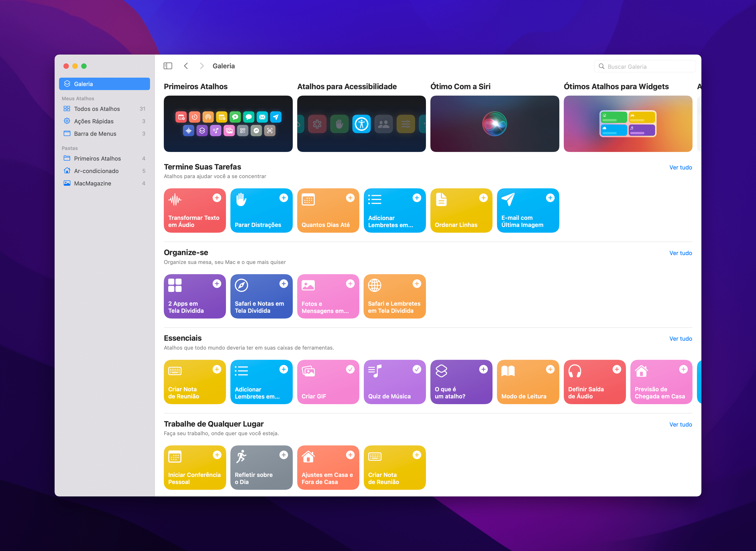Click the Ações Rápidas gear icon
This screenshot has height=551, width=756.
pos(67,121)
